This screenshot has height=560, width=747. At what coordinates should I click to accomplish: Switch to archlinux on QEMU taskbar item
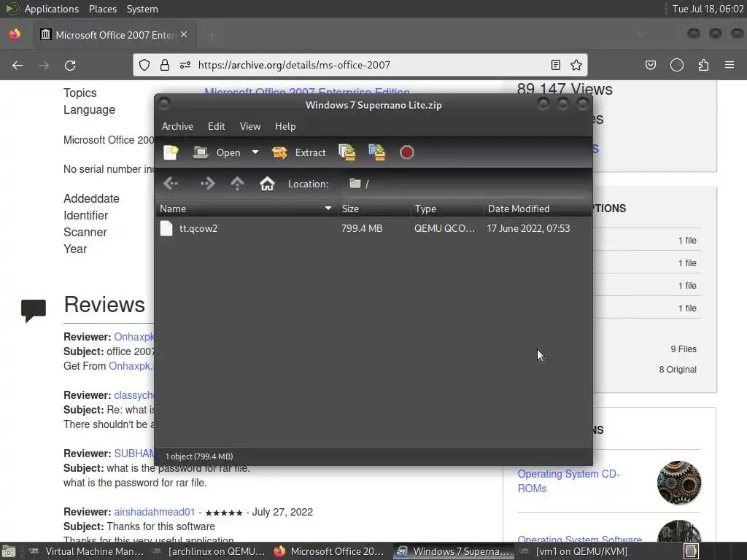[x=208, y=551]
